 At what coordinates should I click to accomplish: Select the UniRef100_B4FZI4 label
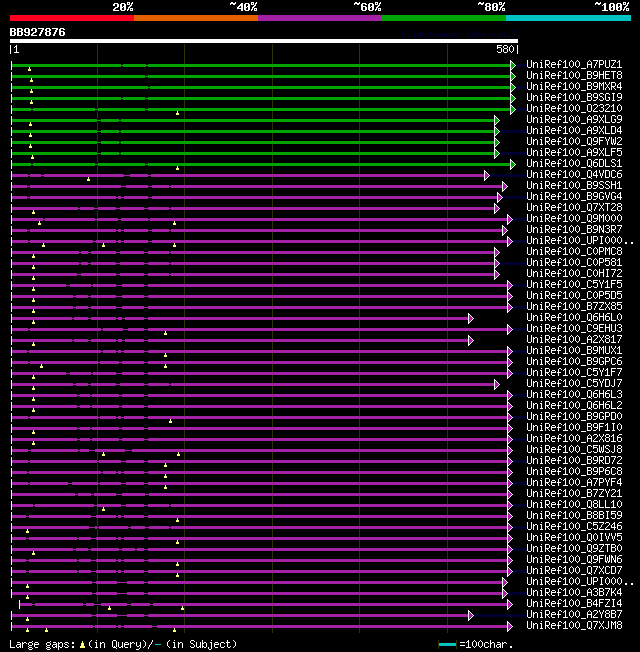click(x=574, y=604)
